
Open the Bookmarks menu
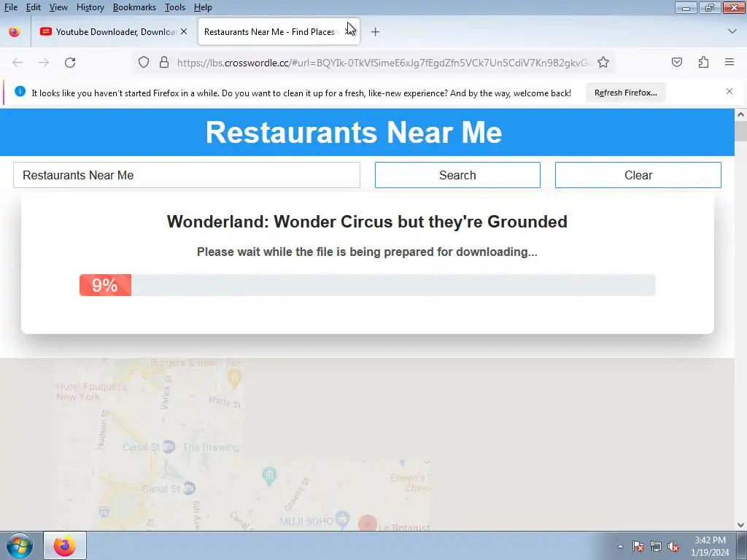coord(134,7)
